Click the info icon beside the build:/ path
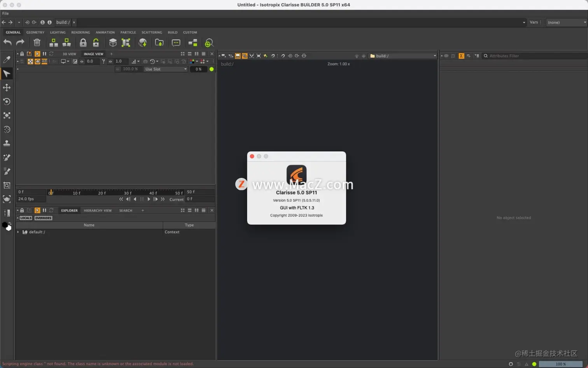This screenshot has height=368, width=588. pyautogui.click(x=49, y=22)
